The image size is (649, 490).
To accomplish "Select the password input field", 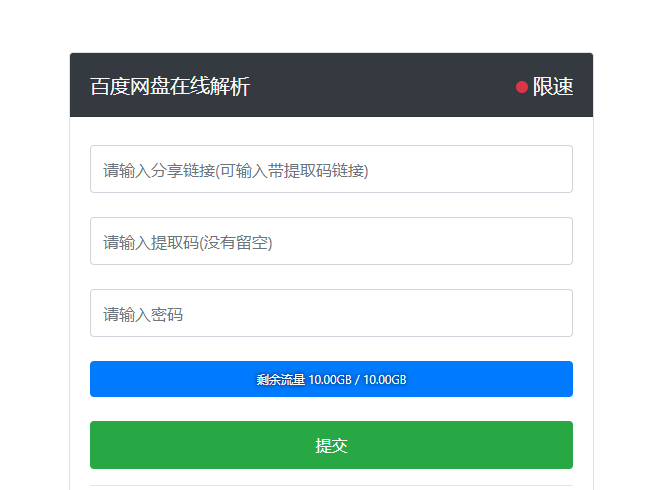I will [331, 313].
